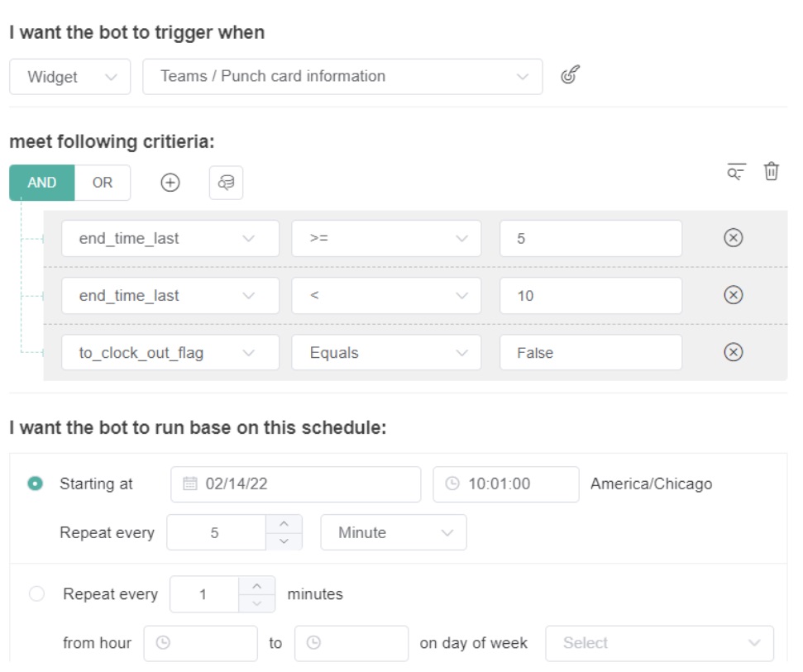Click the 10:01:00 start time field
The width and height of the screenshot is (803, 672).
tap(505, 484)
